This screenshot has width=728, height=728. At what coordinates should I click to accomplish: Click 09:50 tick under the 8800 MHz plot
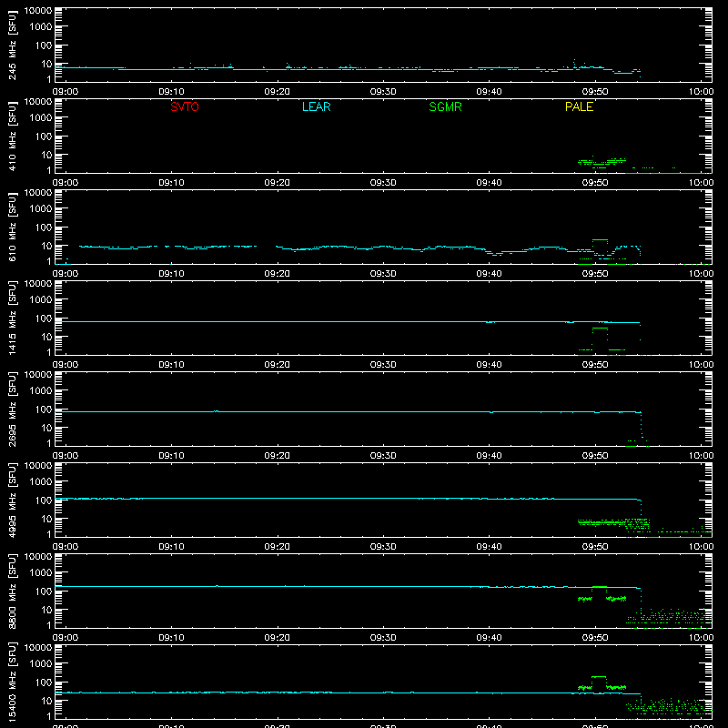click(595, 638)
